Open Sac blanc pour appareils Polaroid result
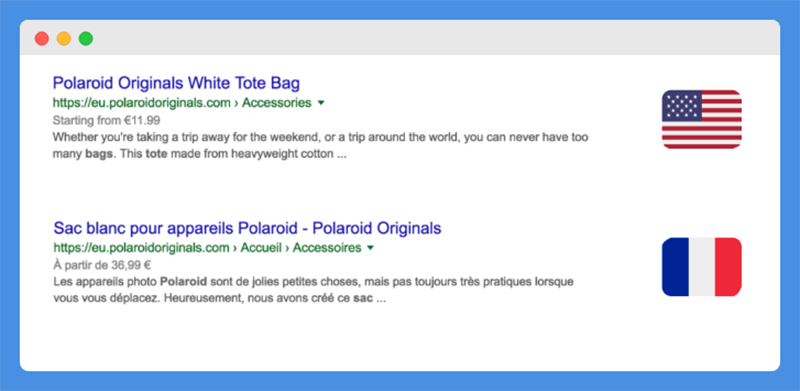 pos(247,228)
